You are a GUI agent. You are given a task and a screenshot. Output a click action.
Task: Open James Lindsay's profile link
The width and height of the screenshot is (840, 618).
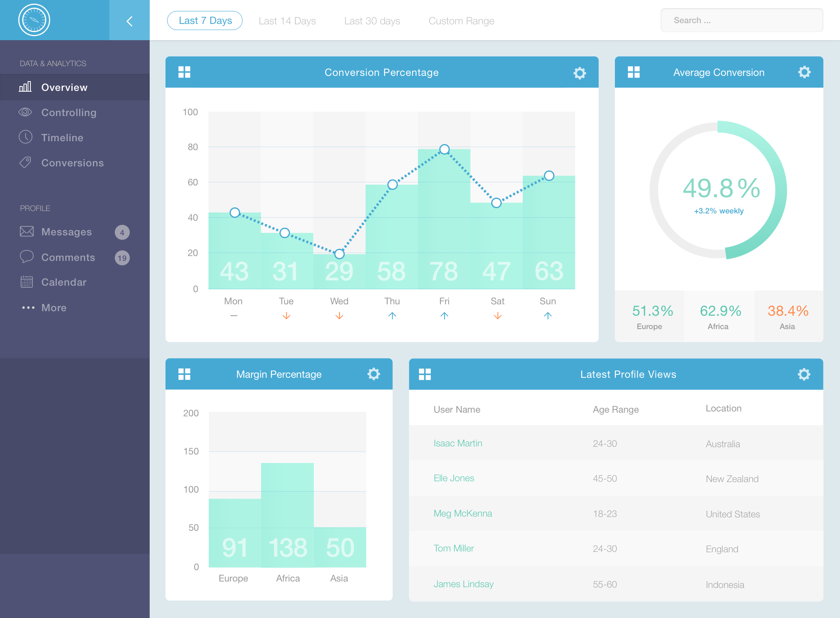tap(463, 584)
